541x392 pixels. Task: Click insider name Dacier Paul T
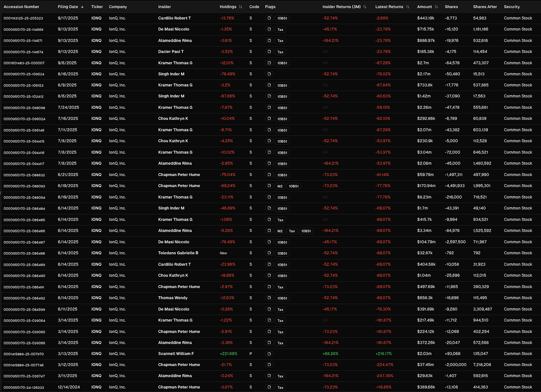[171, 52]
